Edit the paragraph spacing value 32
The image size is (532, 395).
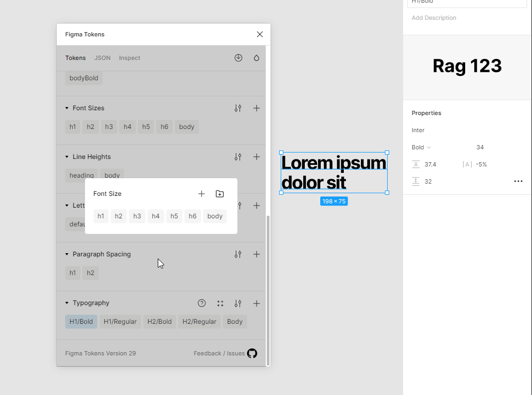(428, 181)
